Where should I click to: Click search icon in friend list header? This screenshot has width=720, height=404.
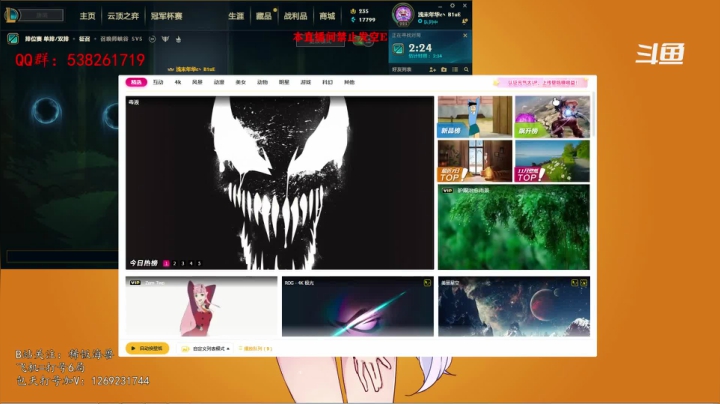(466, 70)
